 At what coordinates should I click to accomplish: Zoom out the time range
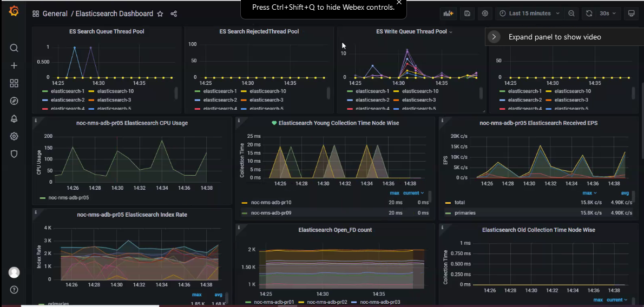tap(571, 14)
